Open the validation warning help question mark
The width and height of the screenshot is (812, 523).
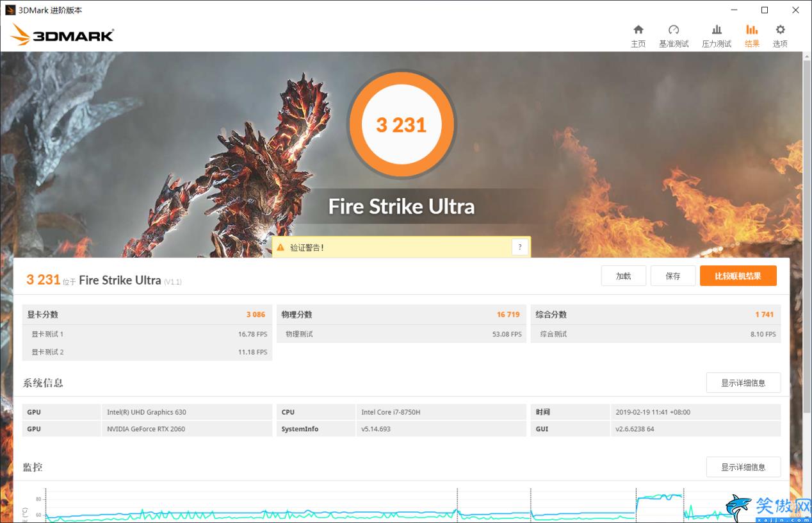[x=520, y=247]
